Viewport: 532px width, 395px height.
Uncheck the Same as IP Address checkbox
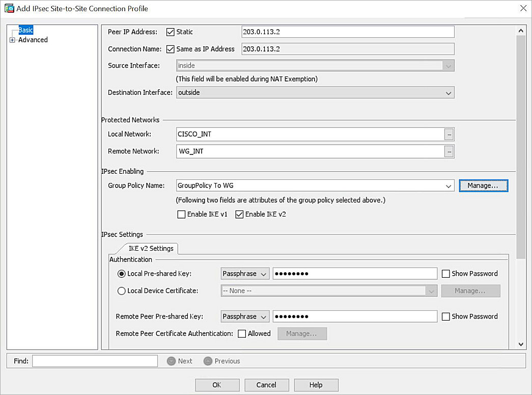point(171,49)
